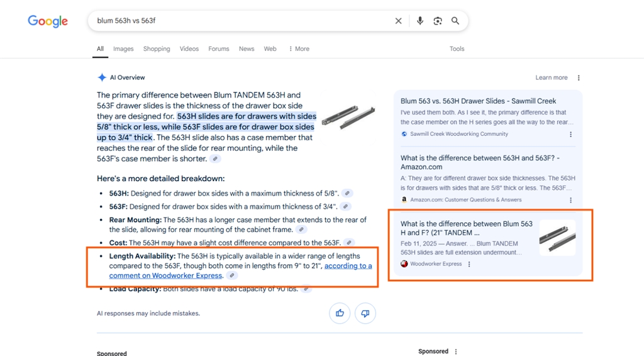
Task: Click the highlighted '563H slides are for drawers' text
Action: pos(206,127)
